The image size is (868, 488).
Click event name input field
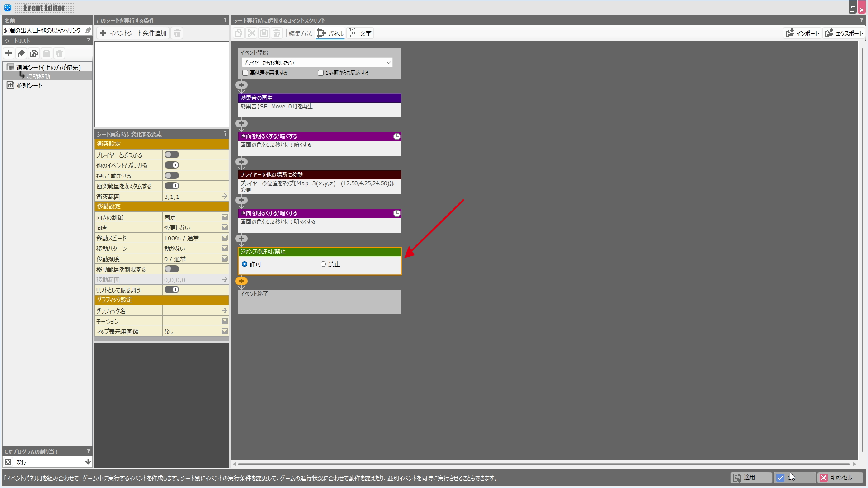pos(43,30)
